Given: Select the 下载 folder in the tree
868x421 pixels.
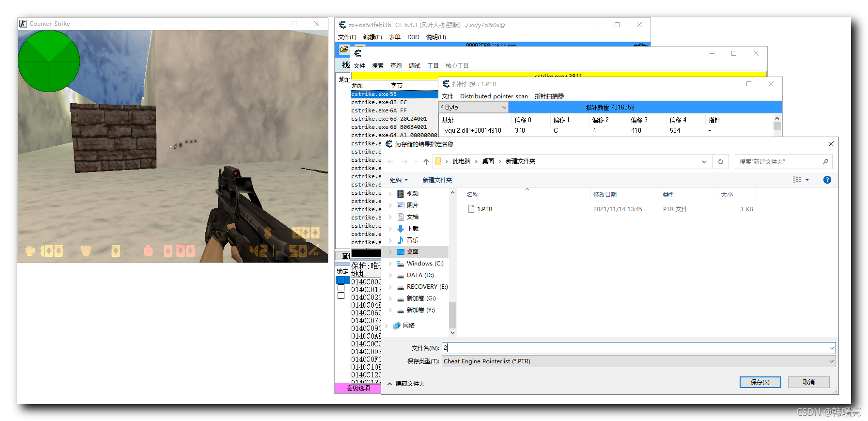Looking at the screenshot, I should click(413, 229).
